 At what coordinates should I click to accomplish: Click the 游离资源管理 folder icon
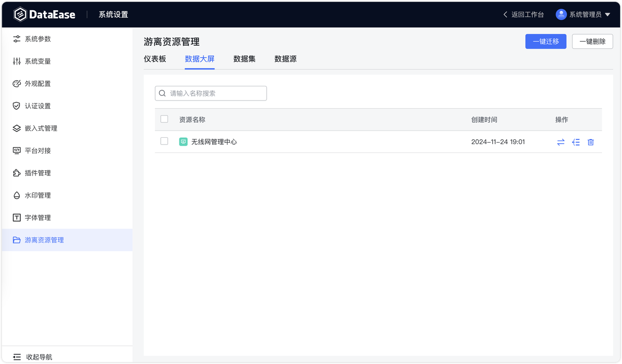pos(17,240)
